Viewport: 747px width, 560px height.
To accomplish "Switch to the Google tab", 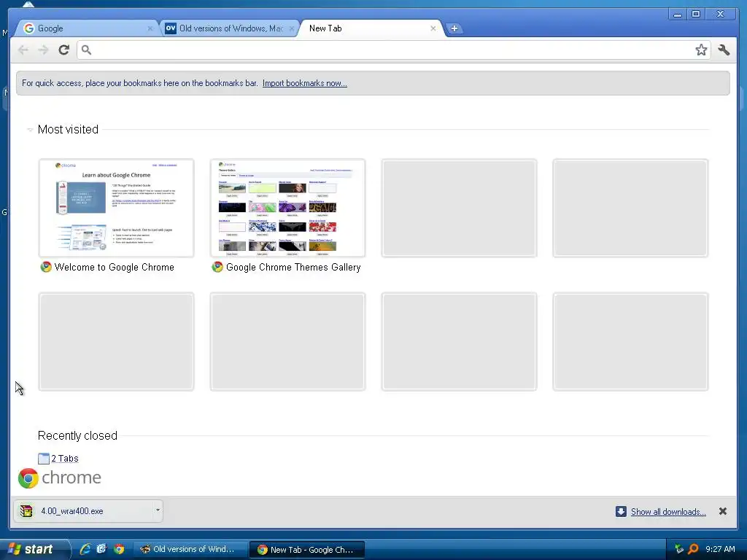I will pyautogui.click(x=86, y=28).
